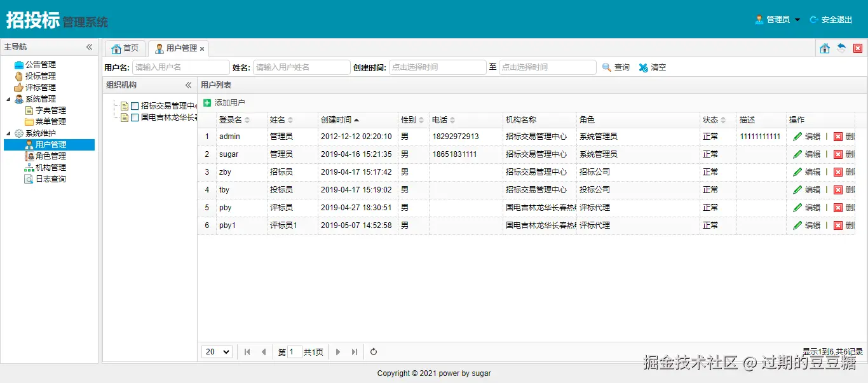Collapse the 主导航 panel
This screenshot has height=383, width=868.
(x=90, y=47)
